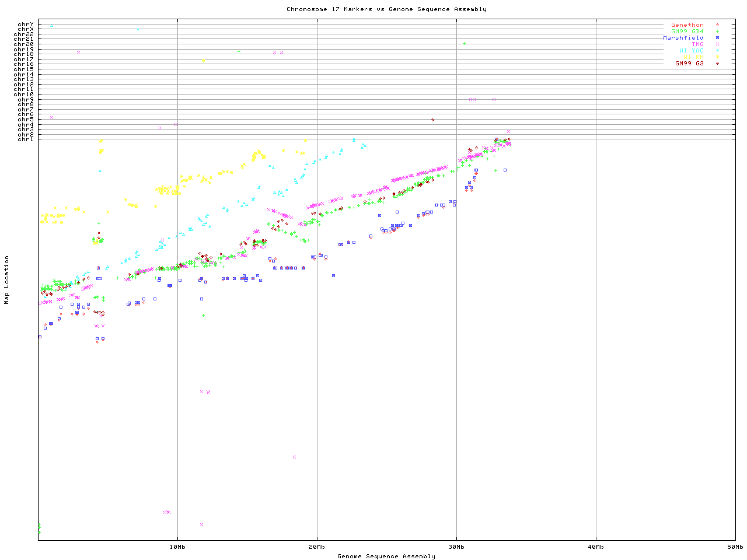
Task: Click the 30Mb x-axis tick label
Action: tap(456, 547)
